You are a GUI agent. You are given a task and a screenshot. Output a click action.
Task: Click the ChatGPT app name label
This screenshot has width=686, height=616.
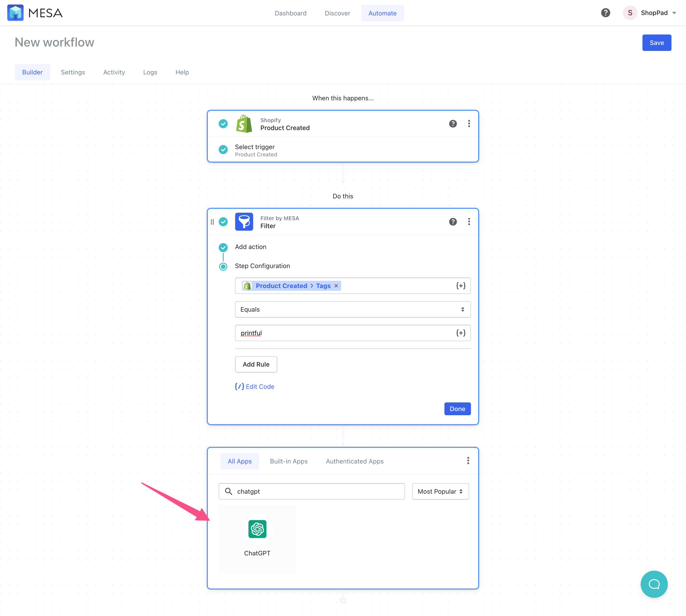tap(257, 553)
